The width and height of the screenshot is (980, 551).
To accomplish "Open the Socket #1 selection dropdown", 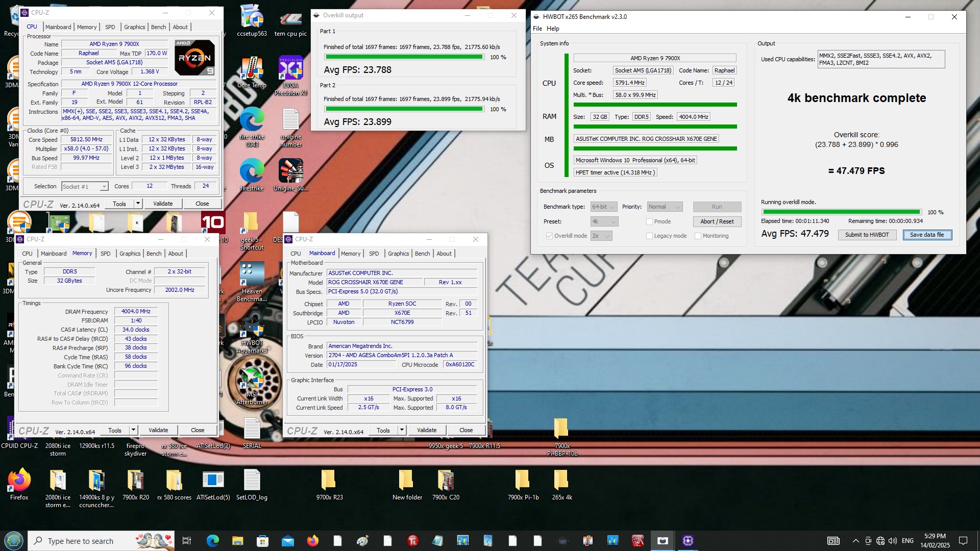I will [85, 187].
